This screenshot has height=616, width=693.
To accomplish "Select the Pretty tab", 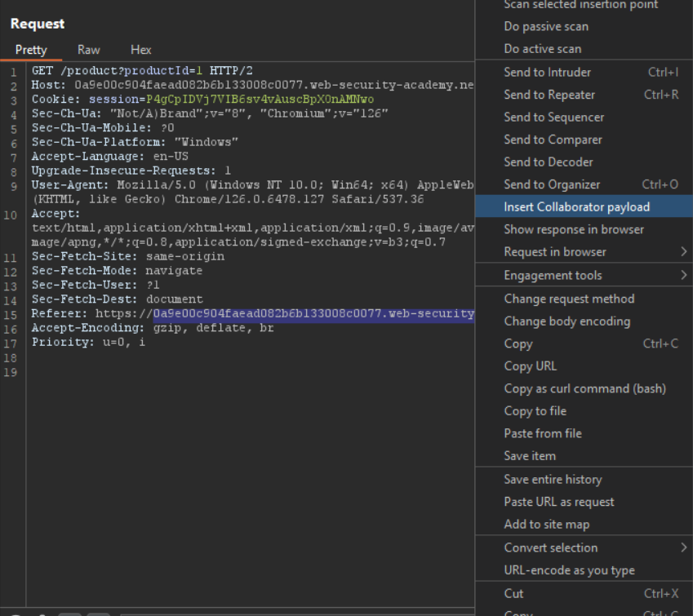I will click(31, 50).
